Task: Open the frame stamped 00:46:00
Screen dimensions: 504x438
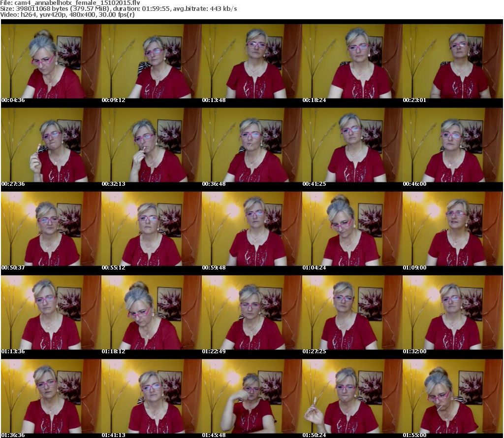Action: pos(453,145)
